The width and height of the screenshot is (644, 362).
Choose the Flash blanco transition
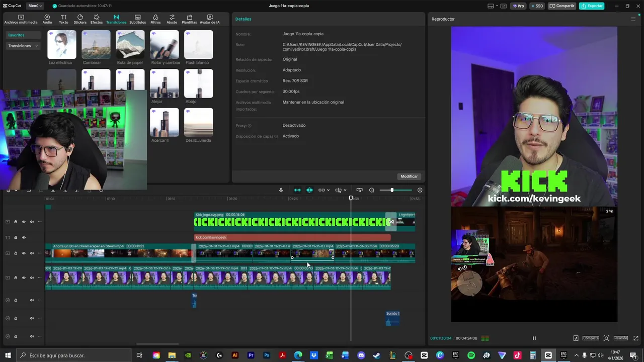coord(198,44)
